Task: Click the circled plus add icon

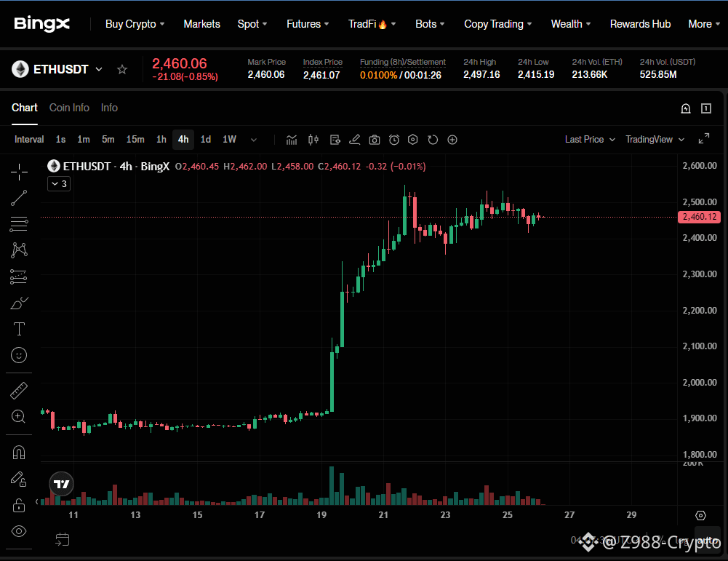Action: [452, 140]
